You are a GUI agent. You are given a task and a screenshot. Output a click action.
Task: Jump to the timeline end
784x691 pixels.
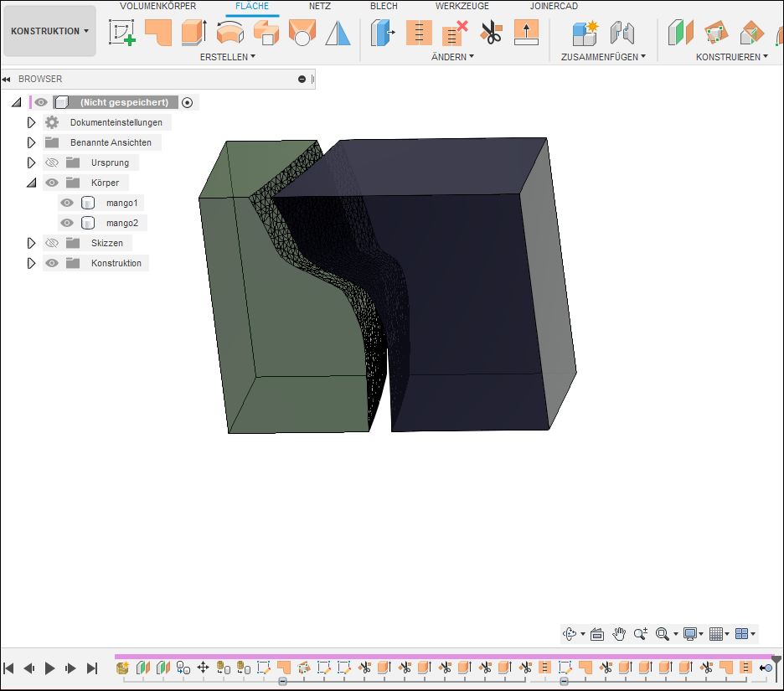(91, 668)
